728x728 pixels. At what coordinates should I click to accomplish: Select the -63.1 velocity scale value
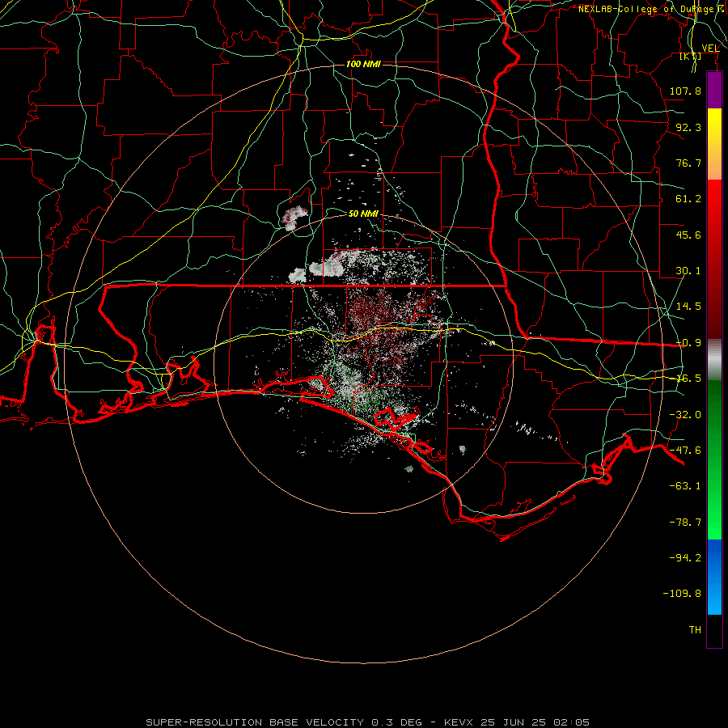point(685,486)
